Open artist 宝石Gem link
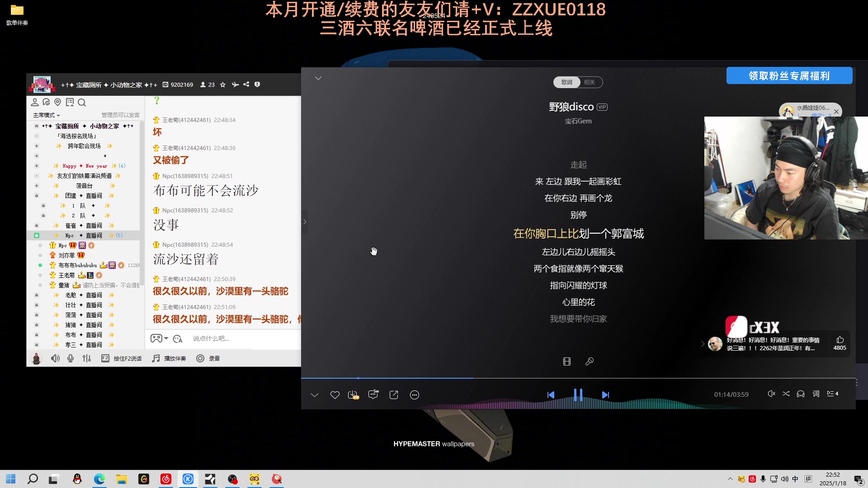Image resolution: width=868 pixels, height=488 pixels. tap(578, 121)
